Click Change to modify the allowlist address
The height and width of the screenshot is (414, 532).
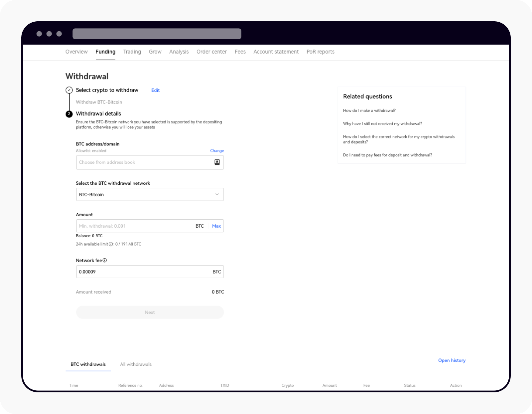click(217, 150)
